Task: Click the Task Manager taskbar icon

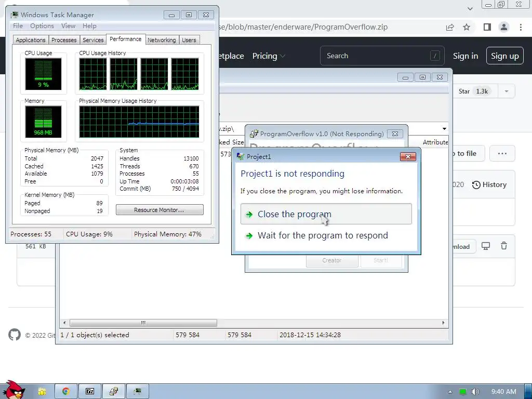Action: tap(137, 392)
